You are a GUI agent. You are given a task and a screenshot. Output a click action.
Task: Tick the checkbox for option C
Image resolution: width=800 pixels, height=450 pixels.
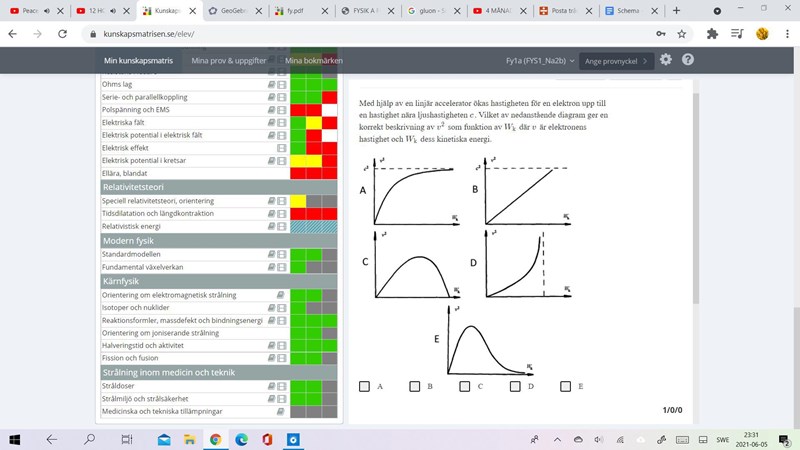click(465, 386)
